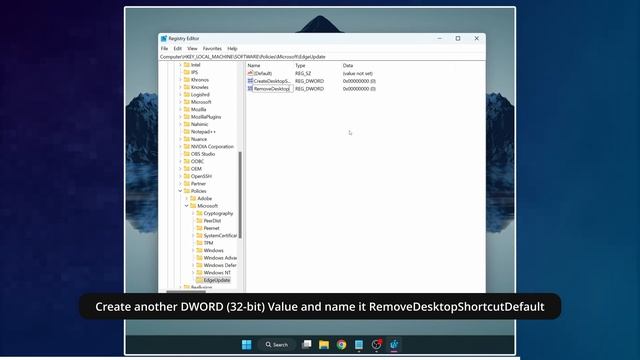Open the View menu
The height and width of the screenshot is (360, 640).
coord(192,48)
